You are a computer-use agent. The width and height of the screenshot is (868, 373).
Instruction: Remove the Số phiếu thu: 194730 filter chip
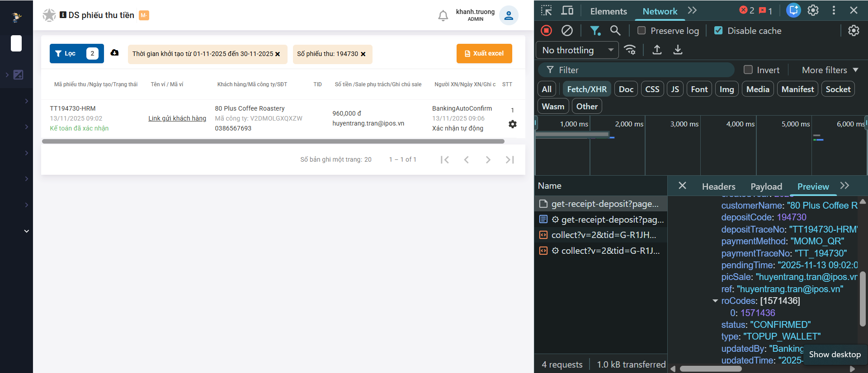(363, 54)
